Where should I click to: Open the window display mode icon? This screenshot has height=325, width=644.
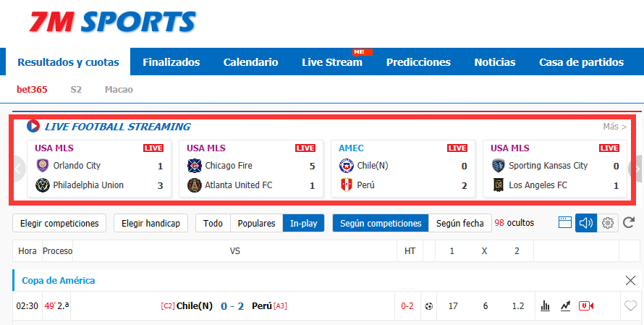click(565, 223)
